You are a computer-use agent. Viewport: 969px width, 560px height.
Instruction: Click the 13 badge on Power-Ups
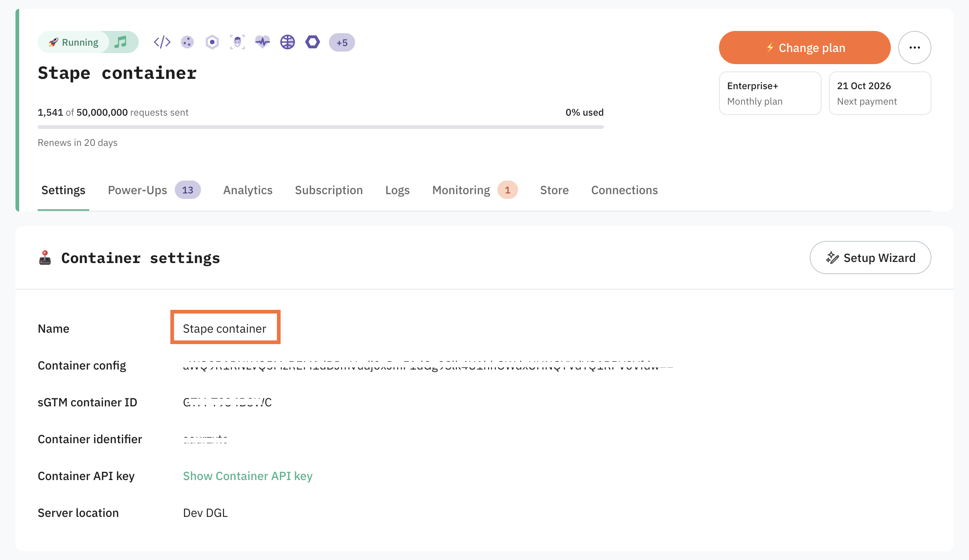pos(188,190)
